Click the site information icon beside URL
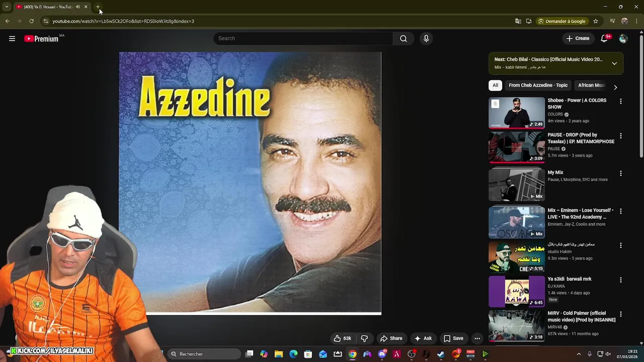This screenshot has width=644, height=362. pyautogui.click(x=46, y=21)
